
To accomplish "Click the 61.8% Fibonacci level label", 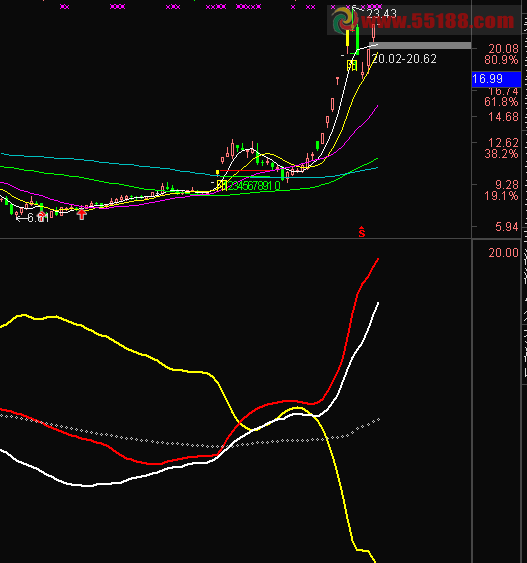I will tap(501, 102).
